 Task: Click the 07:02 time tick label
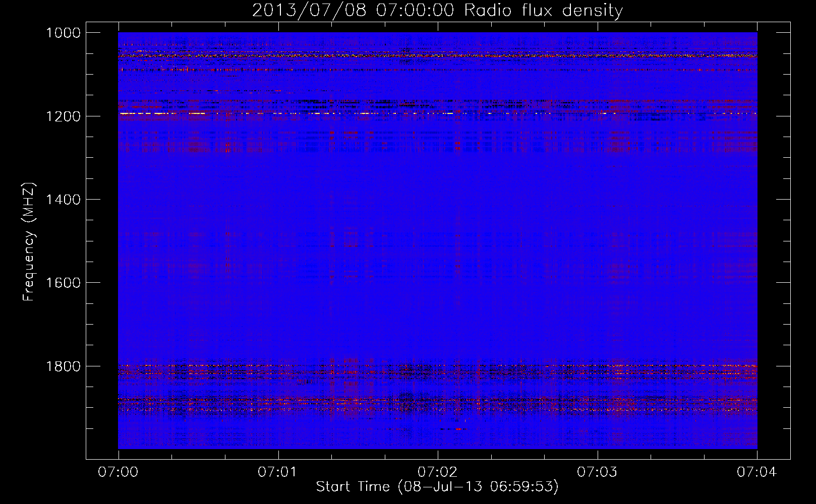(x=437, y=472)
